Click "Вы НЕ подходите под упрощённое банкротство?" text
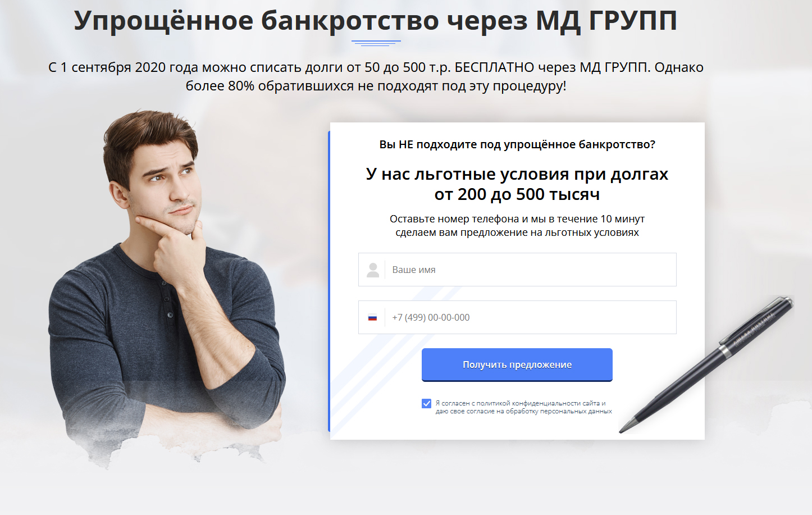This screenshot has height=515, width=812. [517, 144]
